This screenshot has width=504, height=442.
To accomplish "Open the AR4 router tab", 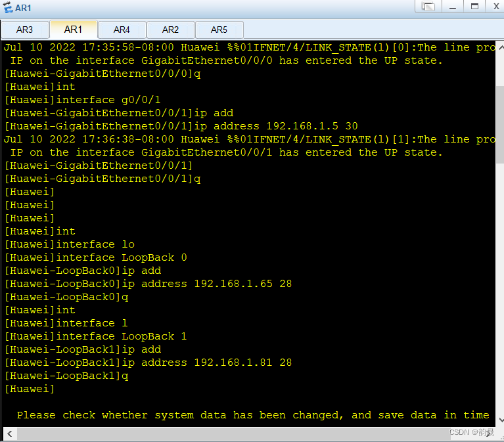I will (x=122, y=30).
